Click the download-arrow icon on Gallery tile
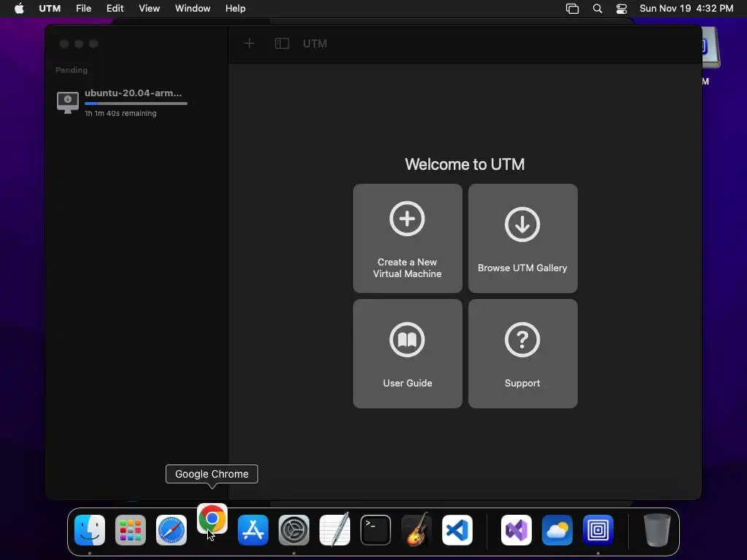The height and width of the screenshot is (560, 747). click(522, 225)
